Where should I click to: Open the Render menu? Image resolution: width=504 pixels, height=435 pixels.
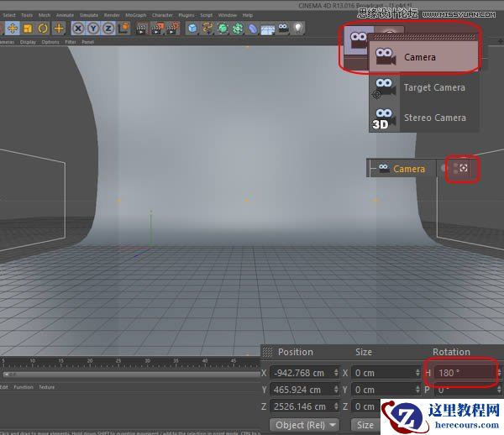click(112, 15)
